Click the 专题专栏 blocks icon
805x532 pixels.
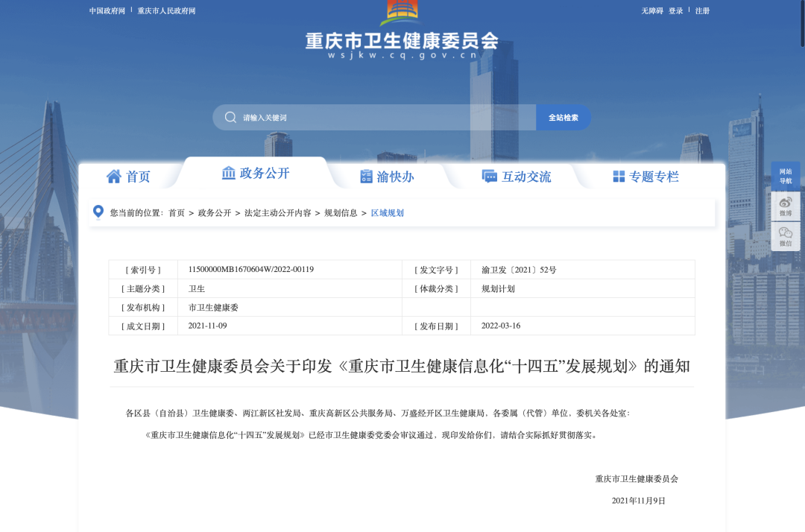click(616, 176)
